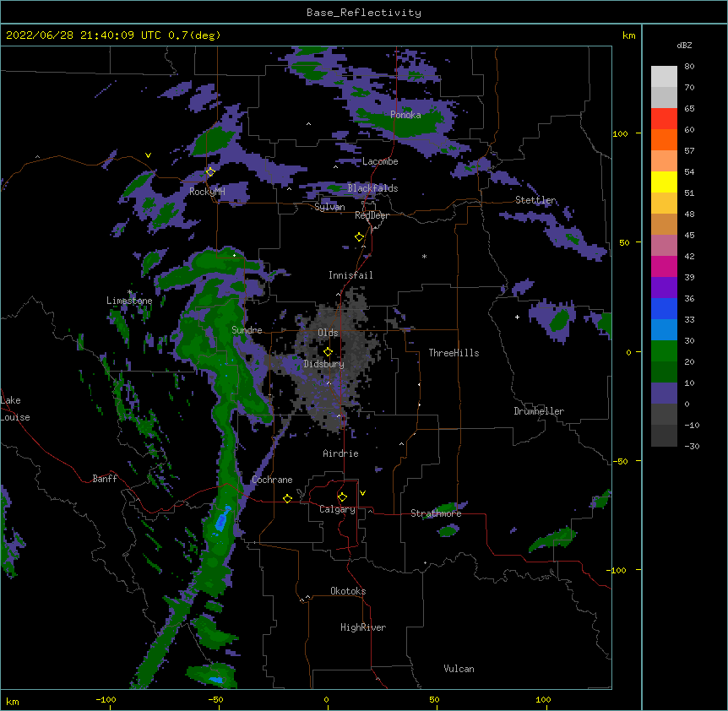The width and height of the screenshot is (728, 711).
Task: Select the light blue 30-33 dBZ swatch
Action: 664,330
